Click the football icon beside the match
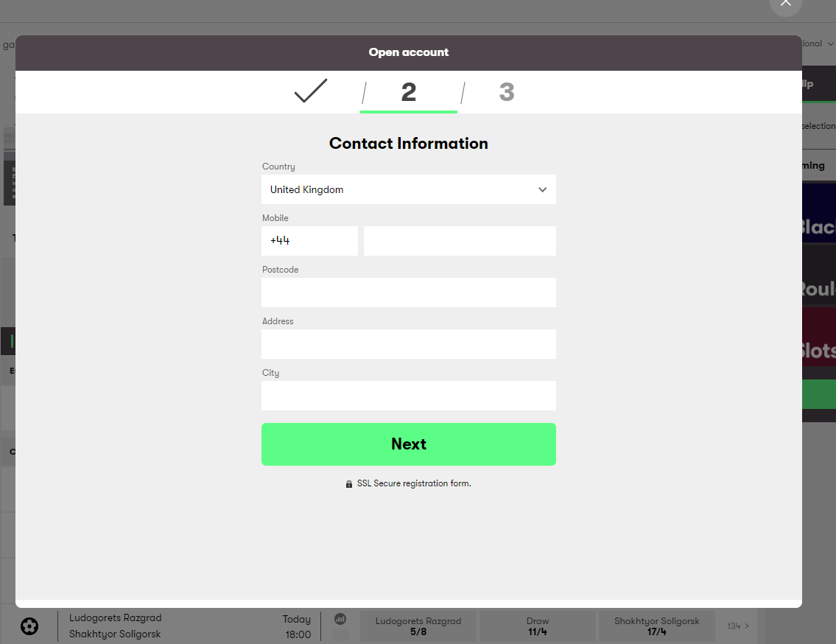836x644 pixels. (x=29, y=626)
